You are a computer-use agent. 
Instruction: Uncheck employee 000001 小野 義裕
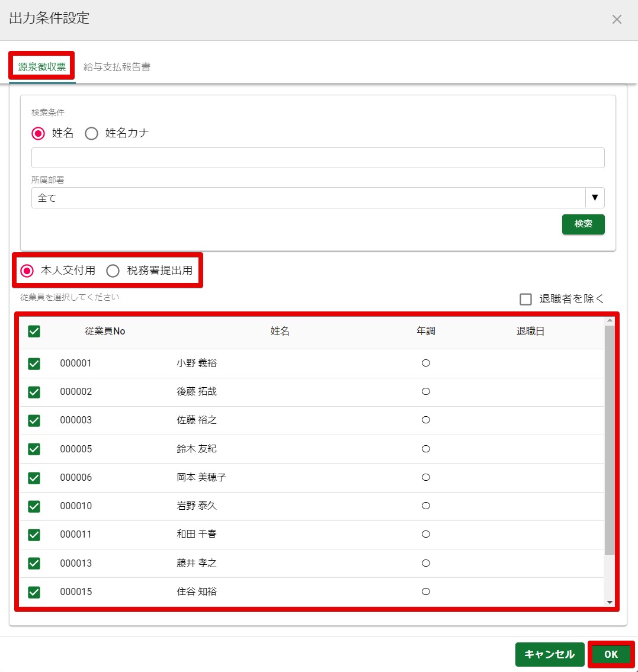(34, 364)
